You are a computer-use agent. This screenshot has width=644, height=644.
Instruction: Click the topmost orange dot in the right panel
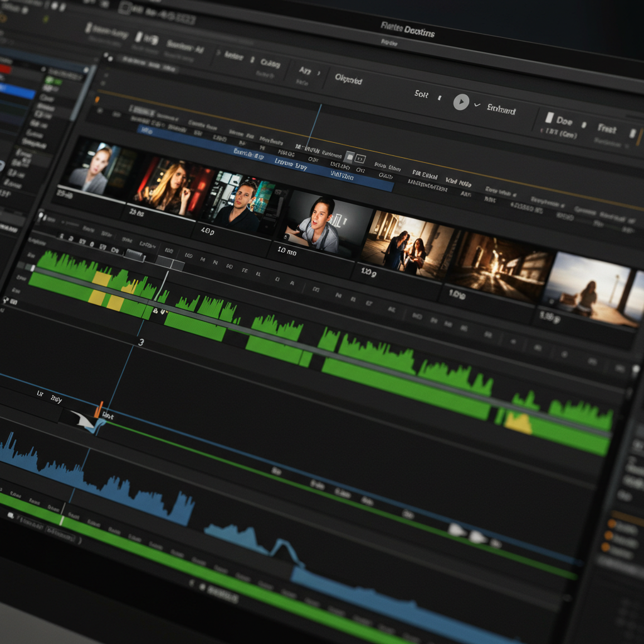click(612, 524)
